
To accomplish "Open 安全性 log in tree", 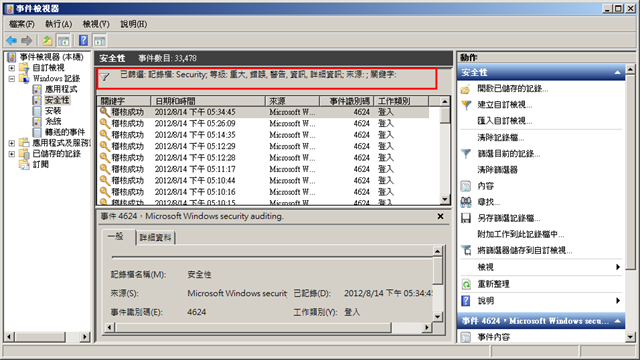I will tap(57, 100).
